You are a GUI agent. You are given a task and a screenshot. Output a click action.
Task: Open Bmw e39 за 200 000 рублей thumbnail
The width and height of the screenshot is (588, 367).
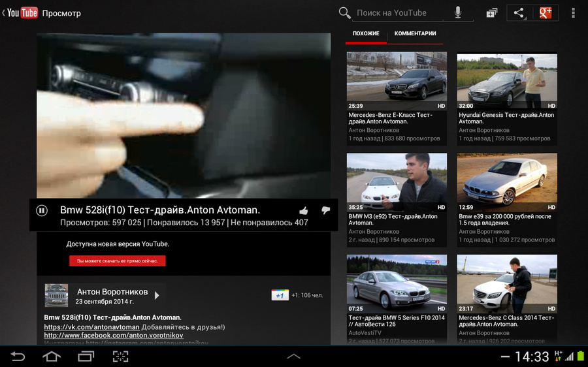507,182
